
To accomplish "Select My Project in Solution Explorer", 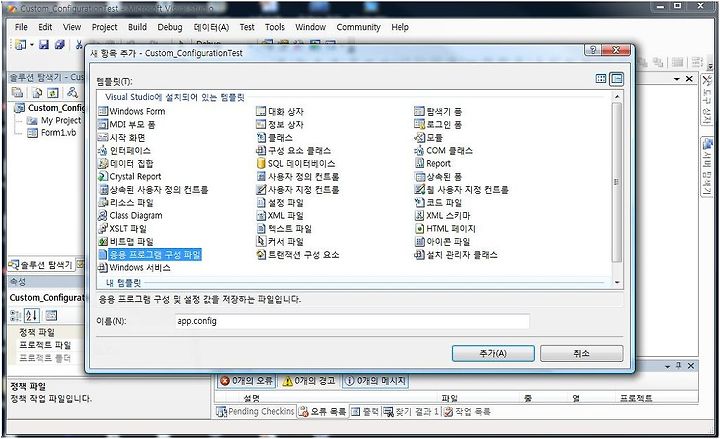I will point(54,120).
